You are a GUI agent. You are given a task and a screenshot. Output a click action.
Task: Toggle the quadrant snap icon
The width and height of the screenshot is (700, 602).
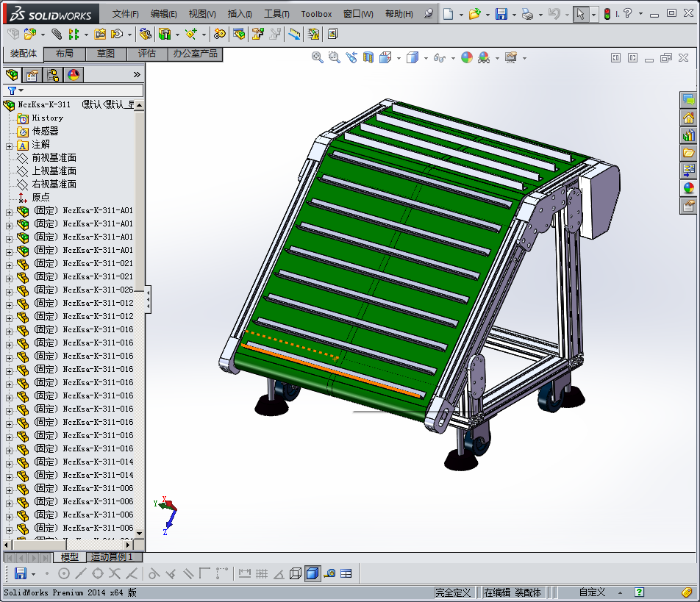(x=98, y=573)
